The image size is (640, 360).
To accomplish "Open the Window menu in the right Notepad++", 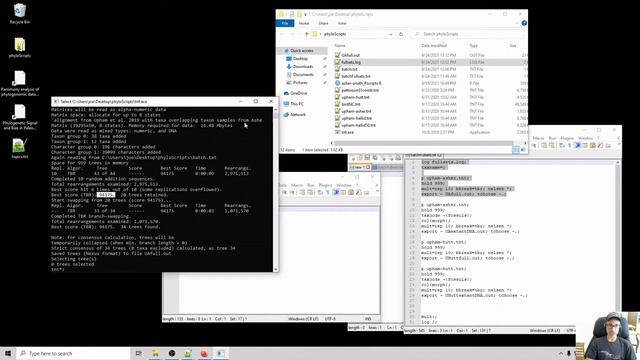I will (x=586, y=138).
